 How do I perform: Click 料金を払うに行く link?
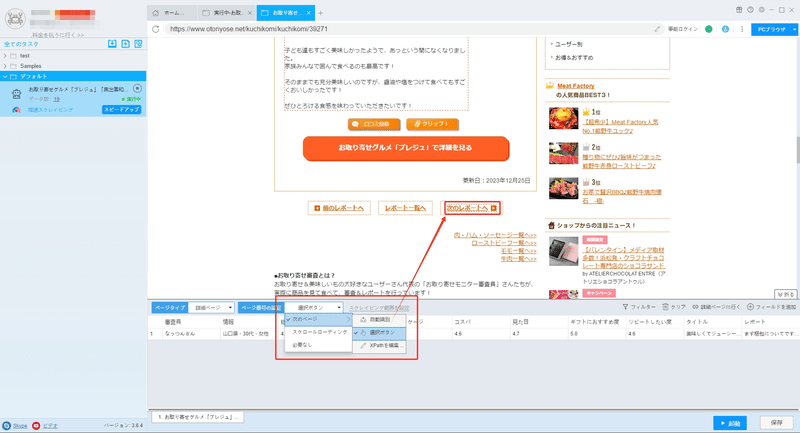[58, 35]
